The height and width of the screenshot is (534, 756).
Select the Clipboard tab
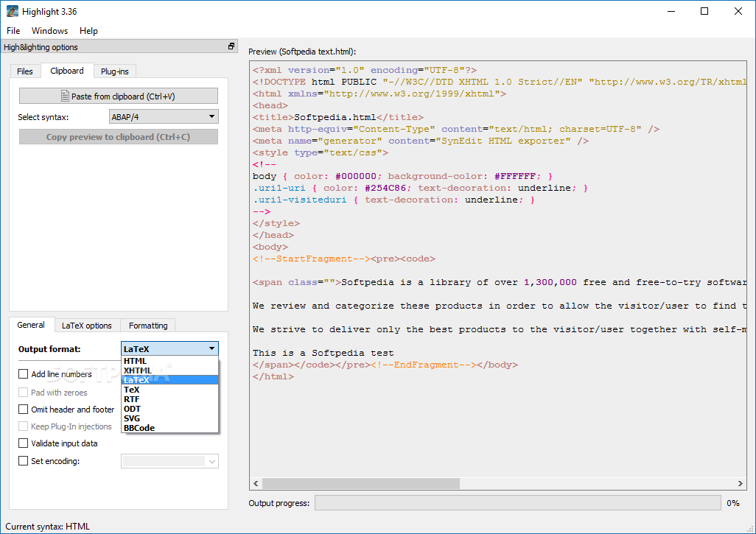point(66,71)
